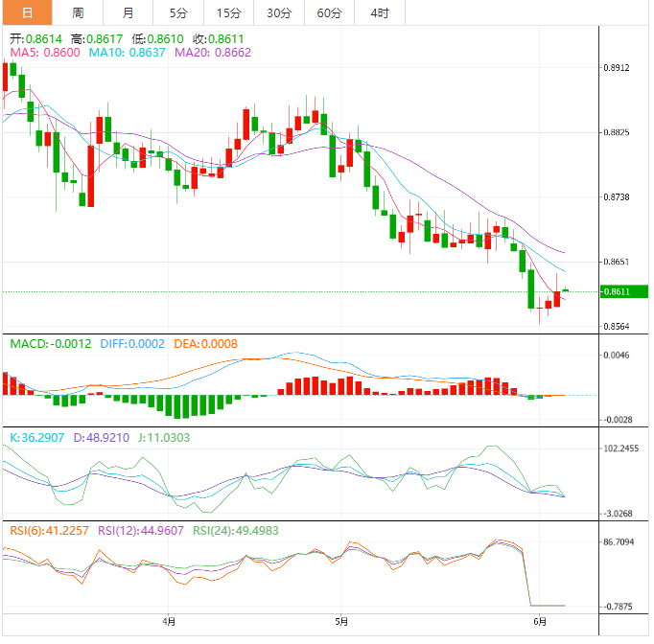Switch to the 月 monthly tab
Image resolution: width=654 pixels, height=644 pixels.
click(128, 12)
